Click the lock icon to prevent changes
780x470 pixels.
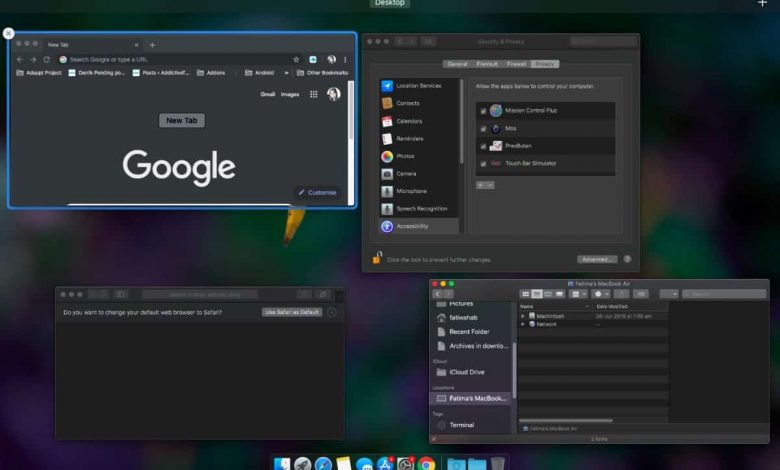pos(377,258)
